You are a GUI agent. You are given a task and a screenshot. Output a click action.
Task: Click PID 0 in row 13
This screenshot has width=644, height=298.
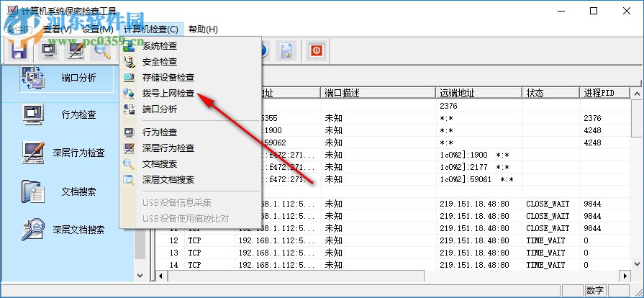pos(586,253)
